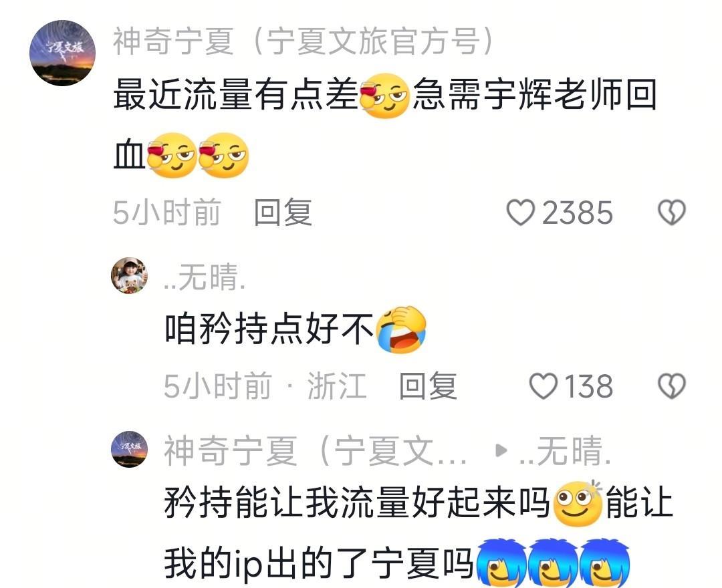Reply to 神奇宁夏's top comment

(x=283, y=212)
